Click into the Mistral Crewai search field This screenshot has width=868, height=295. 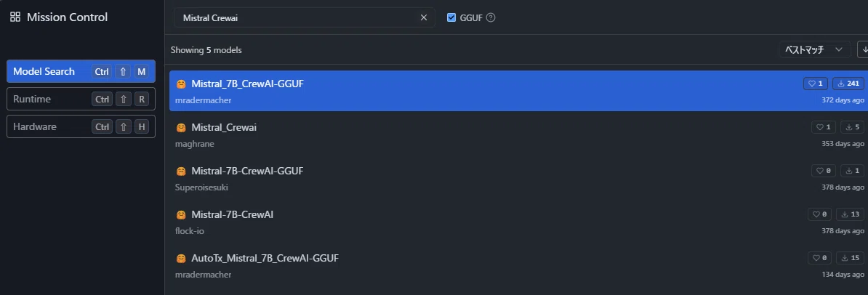pyautogui.click(x=296, y=17)
